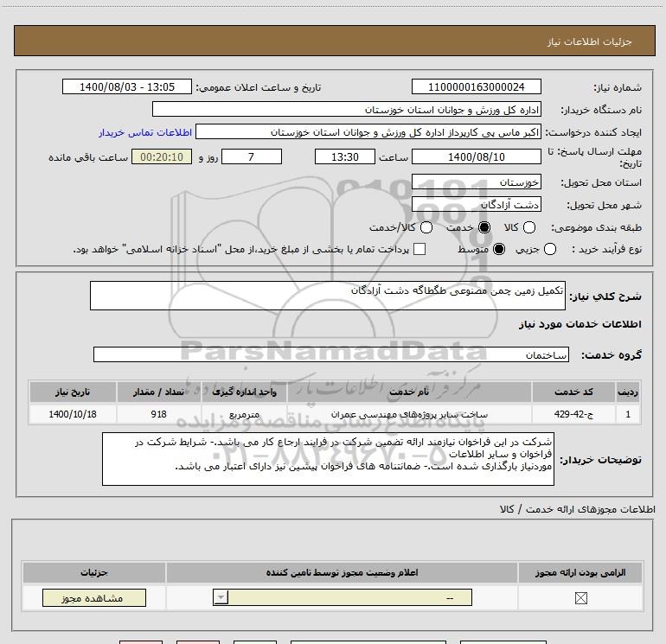Viewport: 666px width, 644px height.
Task: Click the service code cell ج-42-429
Action: [573, 414]
